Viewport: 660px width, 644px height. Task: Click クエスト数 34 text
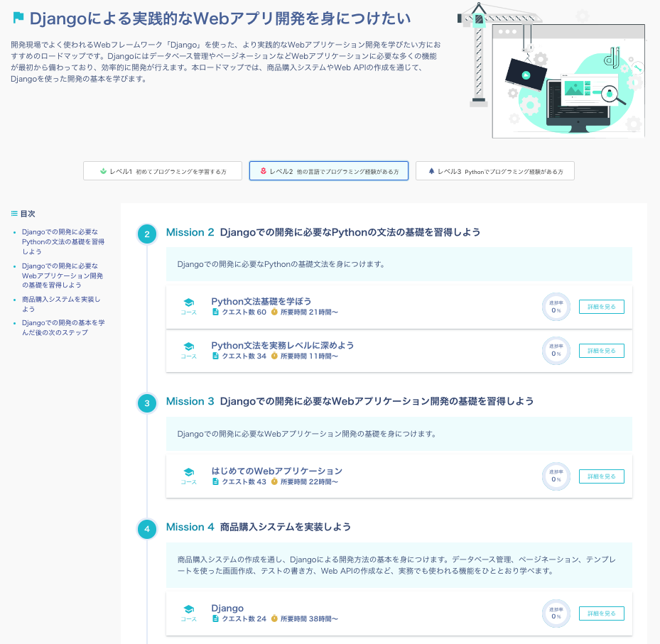coord(244,356)
